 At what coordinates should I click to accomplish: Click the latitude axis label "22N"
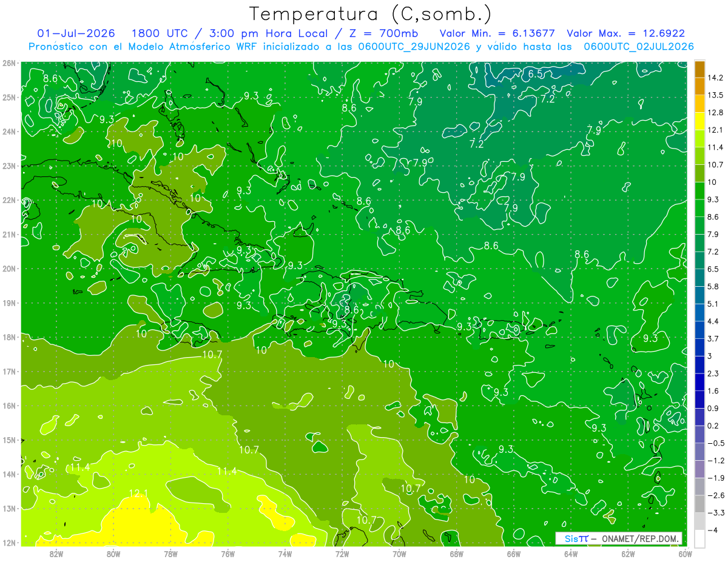click(x=8, y=200)
